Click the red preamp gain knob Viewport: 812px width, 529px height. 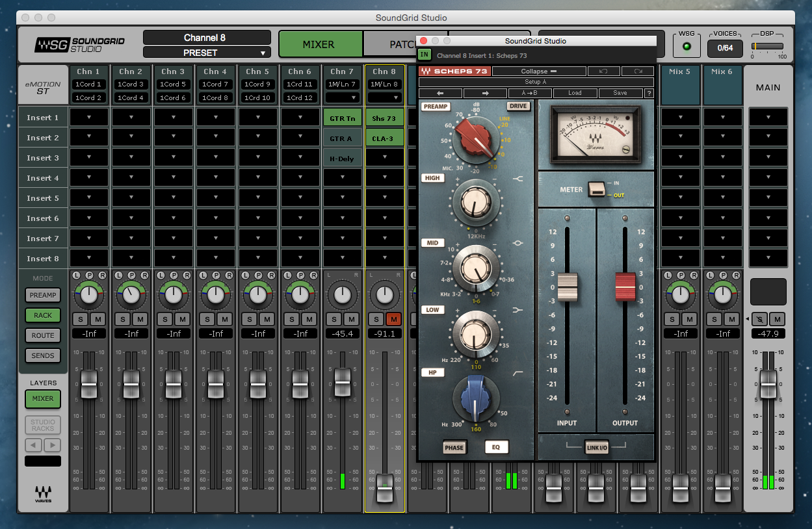point(477,140)
